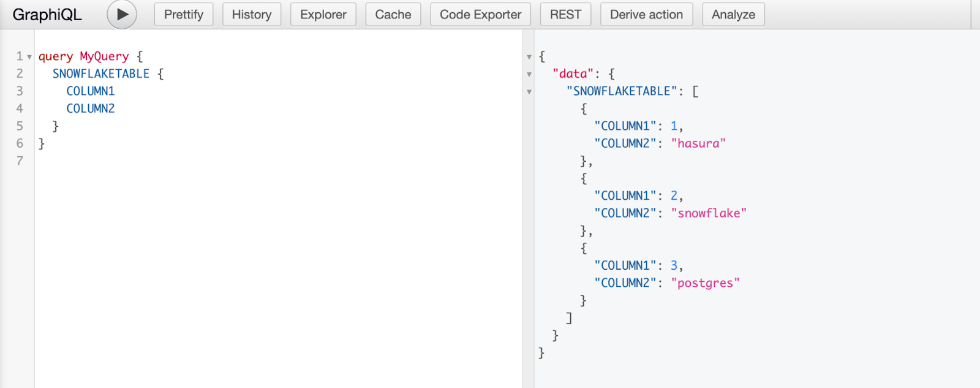Click the Cache button
Screen dimensions: 980x388
pos(393,15)
